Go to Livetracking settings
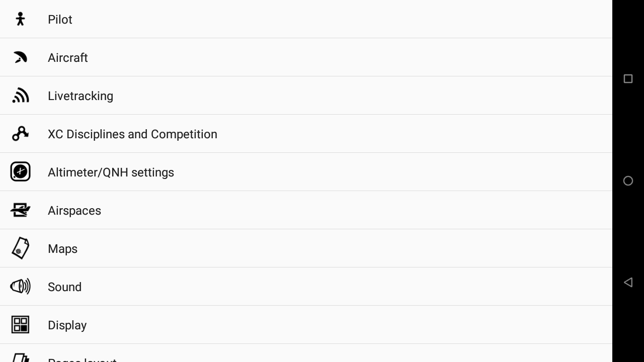Image resolution: width=644 pixels, height=362 pixels. coord(80,96)
